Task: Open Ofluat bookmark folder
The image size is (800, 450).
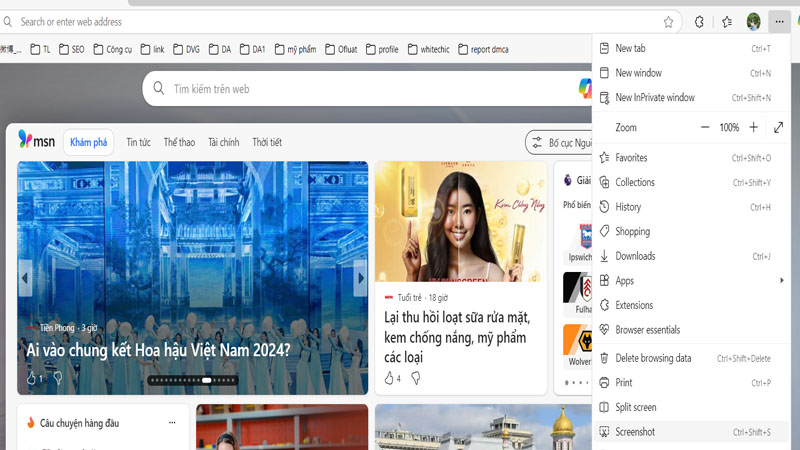Action: click(341, 49)
